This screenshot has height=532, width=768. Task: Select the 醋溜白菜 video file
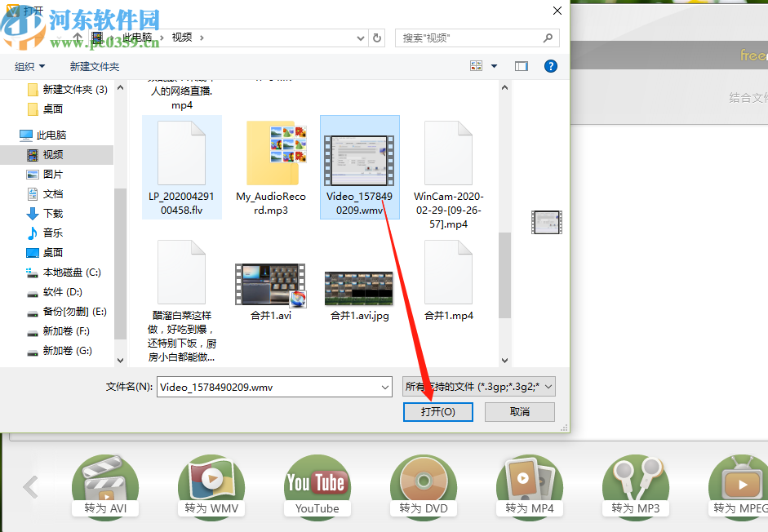pyautogui.click(x=182, y=301)
